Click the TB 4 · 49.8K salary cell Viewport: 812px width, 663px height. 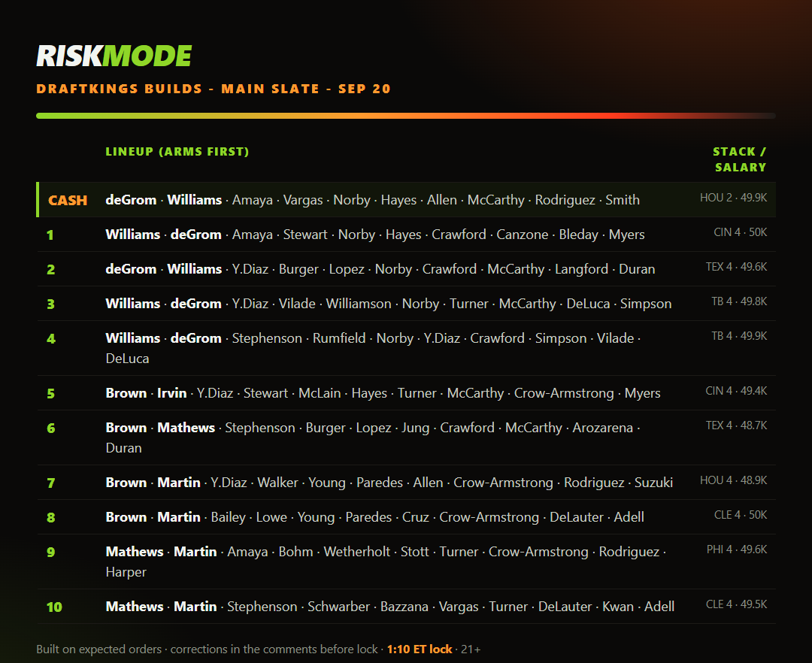[x=739, y=301]
